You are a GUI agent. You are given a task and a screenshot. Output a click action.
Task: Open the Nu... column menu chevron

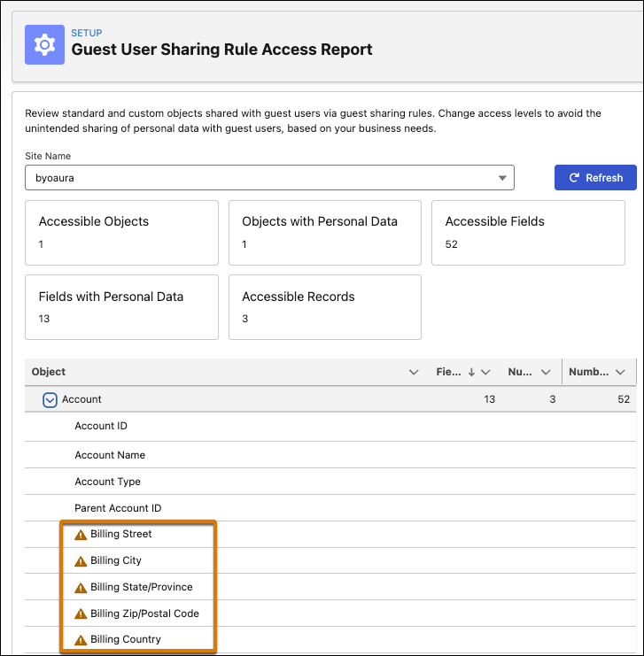pyautogui.click(x=546, y=372)
